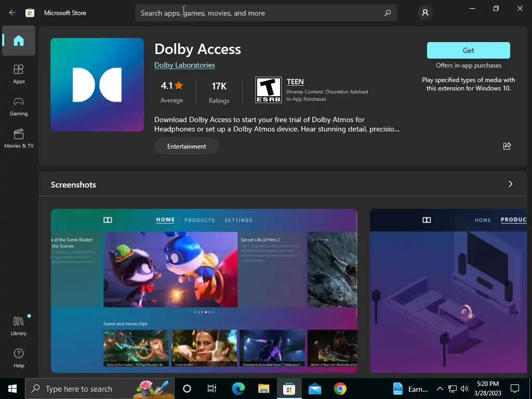
Task: Get the Dolby Access app
Action: point(468,50)
